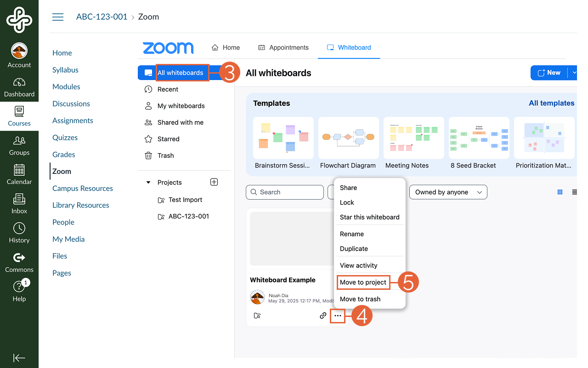Open the 8 Seed Bracket template
Image resolution: width=588 pixels, height=368 pixels.
[x=479, y=138]
